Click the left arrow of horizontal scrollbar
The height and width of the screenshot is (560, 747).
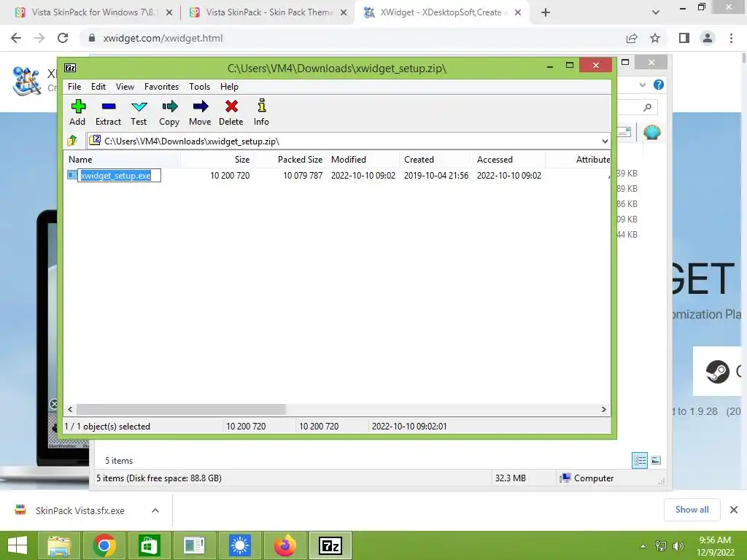click(71, 410)
